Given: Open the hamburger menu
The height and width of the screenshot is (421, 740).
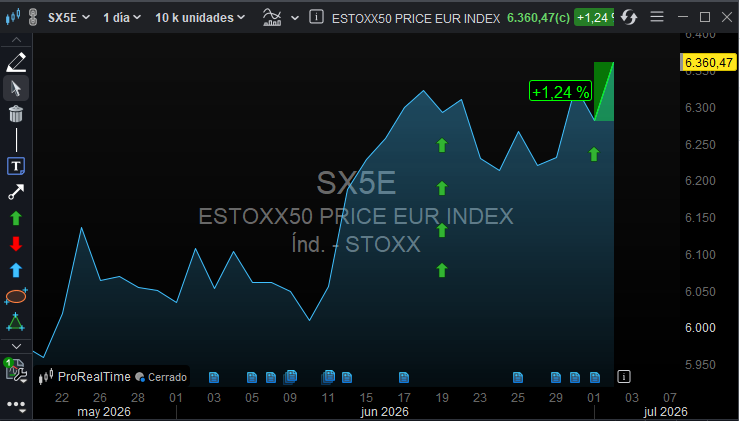Looking at the screenshot, I should (657, 17).
